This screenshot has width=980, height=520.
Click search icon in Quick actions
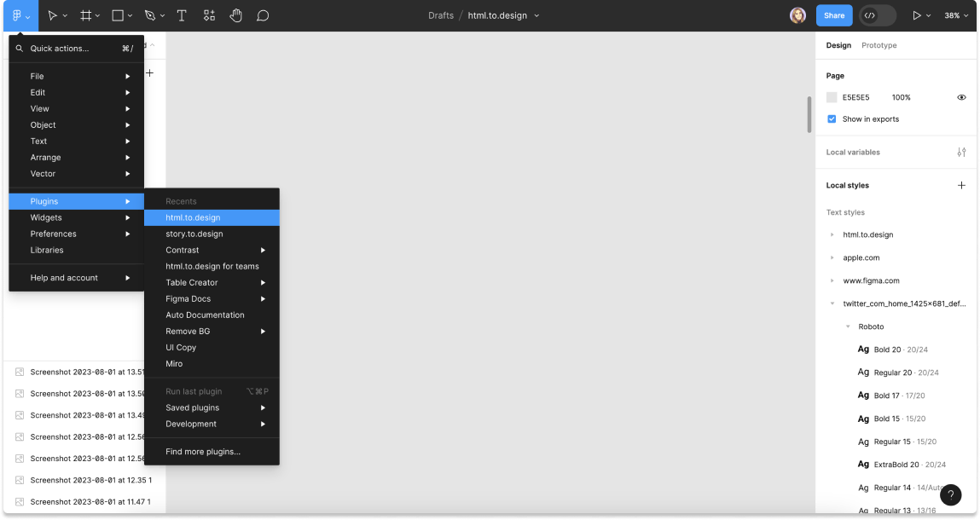[20, 48]
